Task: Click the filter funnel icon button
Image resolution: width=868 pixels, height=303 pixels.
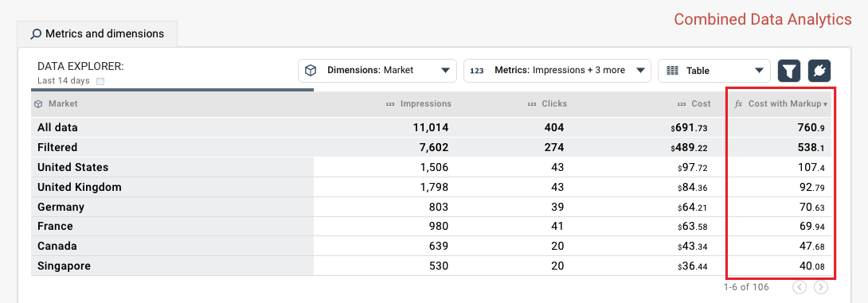Action: click(x=790, y=71)
